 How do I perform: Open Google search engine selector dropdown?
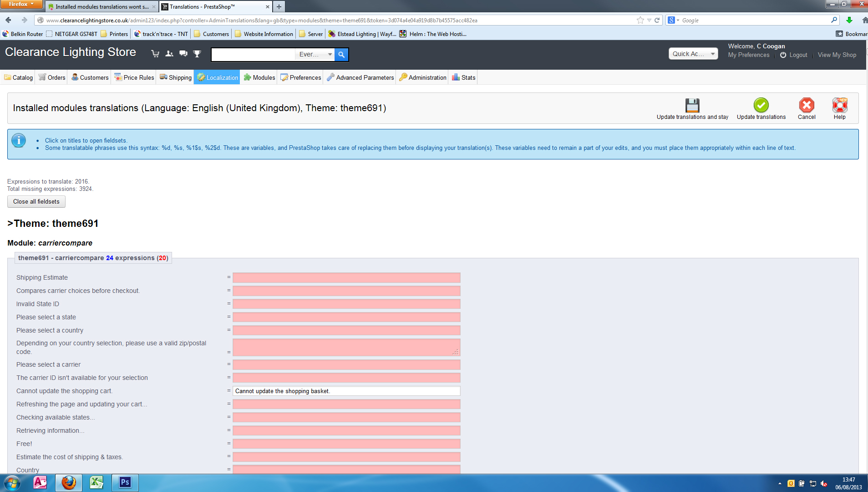point(673,20)
